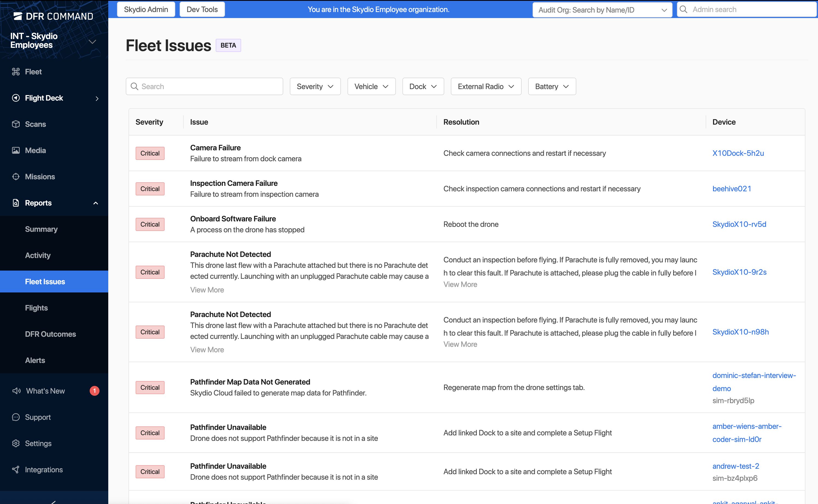Click the Critical badge for Inspection Camera Failure
The width and height of the screenshot is (818, 504).
coord(150,189)
